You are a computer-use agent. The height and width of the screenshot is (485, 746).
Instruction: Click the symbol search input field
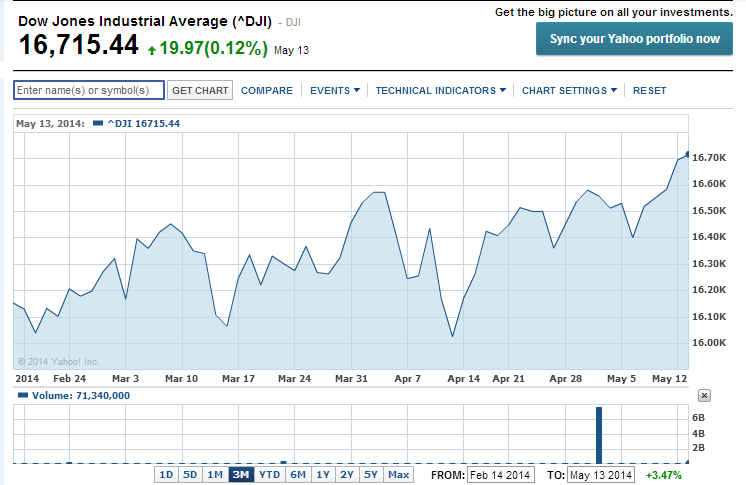click(89, 90)
